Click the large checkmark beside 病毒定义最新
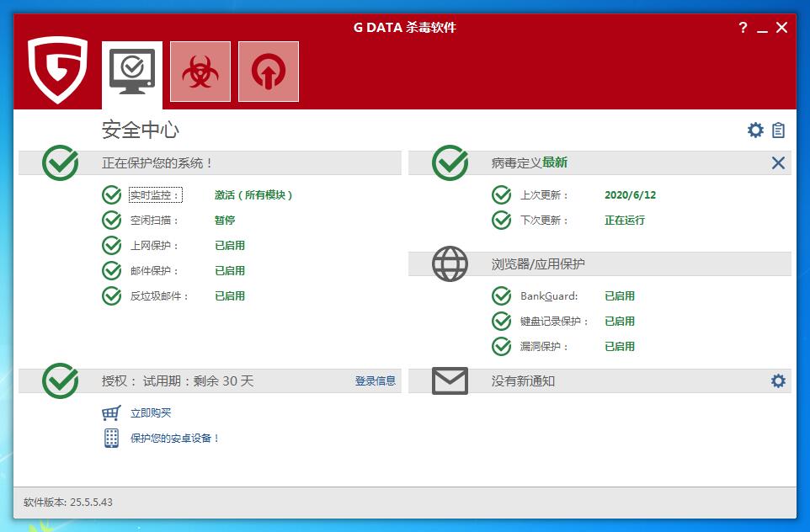This screenshot has height=532, width=810. pos(450,162)
